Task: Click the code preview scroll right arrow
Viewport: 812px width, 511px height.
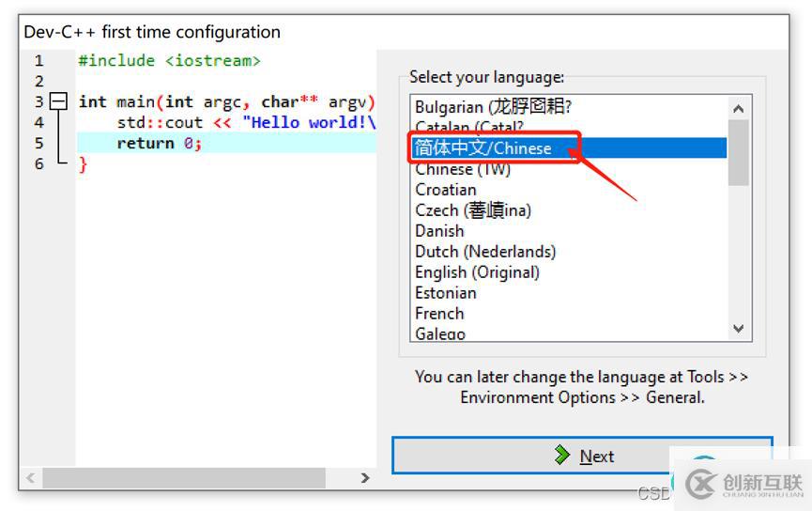Action: coord(365,477)
